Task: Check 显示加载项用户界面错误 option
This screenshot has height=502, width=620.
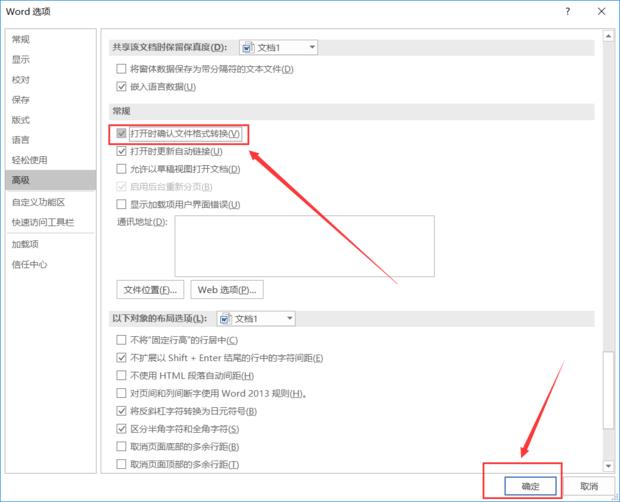Action: click(x=122, y=204)
